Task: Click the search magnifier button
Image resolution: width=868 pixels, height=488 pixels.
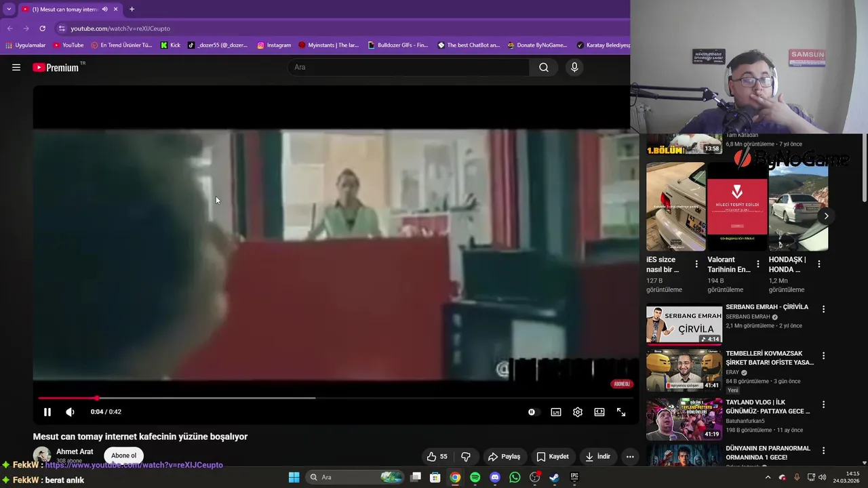Action: coord(544,67)
